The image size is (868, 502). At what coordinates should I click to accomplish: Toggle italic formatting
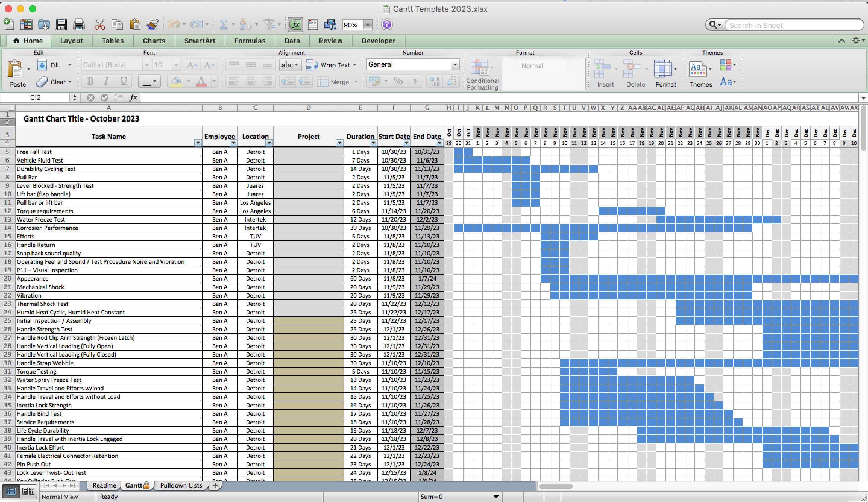106,81
